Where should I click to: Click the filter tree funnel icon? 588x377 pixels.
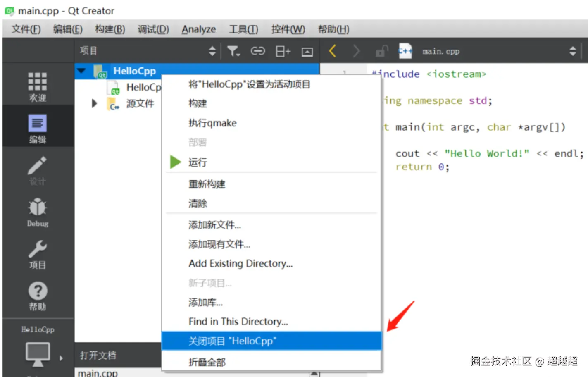233,51
